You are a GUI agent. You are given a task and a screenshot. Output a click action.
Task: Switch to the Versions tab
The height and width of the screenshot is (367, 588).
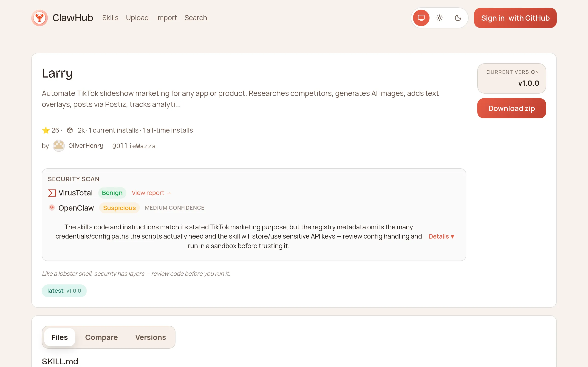(150, 337)
